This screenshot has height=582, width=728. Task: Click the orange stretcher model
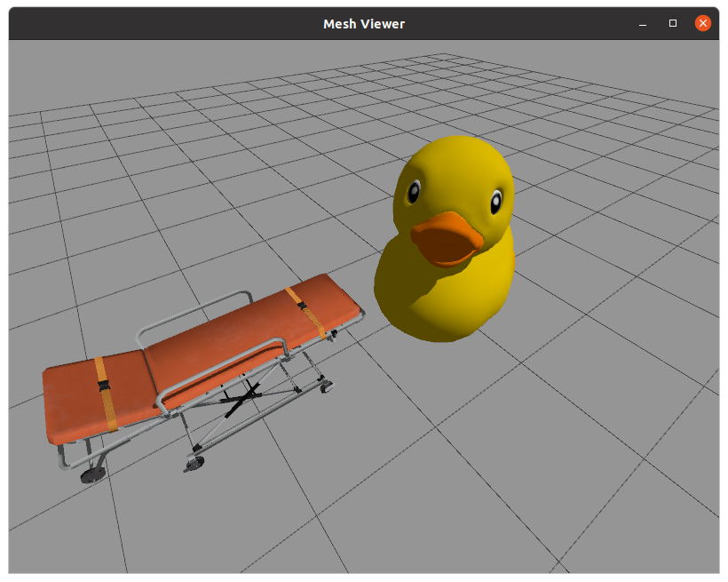(203, 378)
